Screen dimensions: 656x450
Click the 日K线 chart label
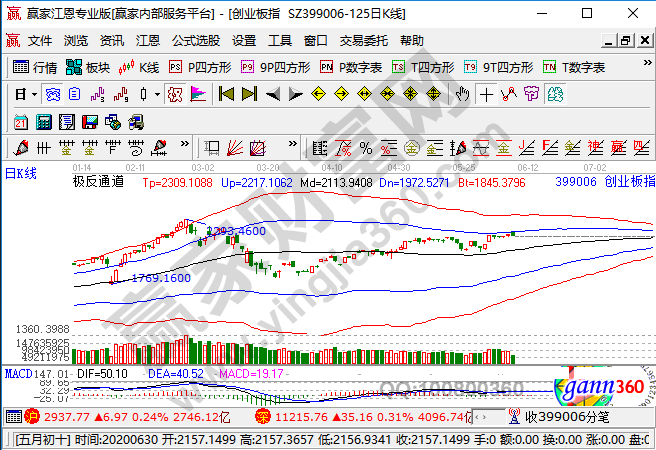click(x=20, y=173)
